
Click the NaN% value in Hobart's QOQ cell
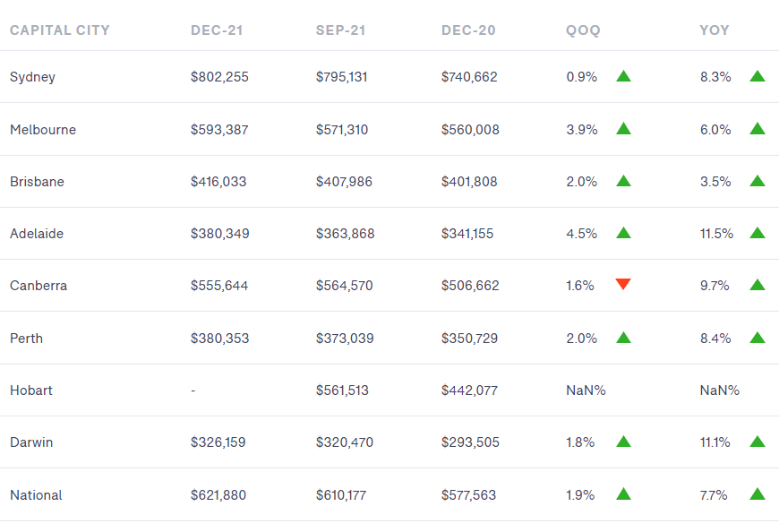[586, 390]
